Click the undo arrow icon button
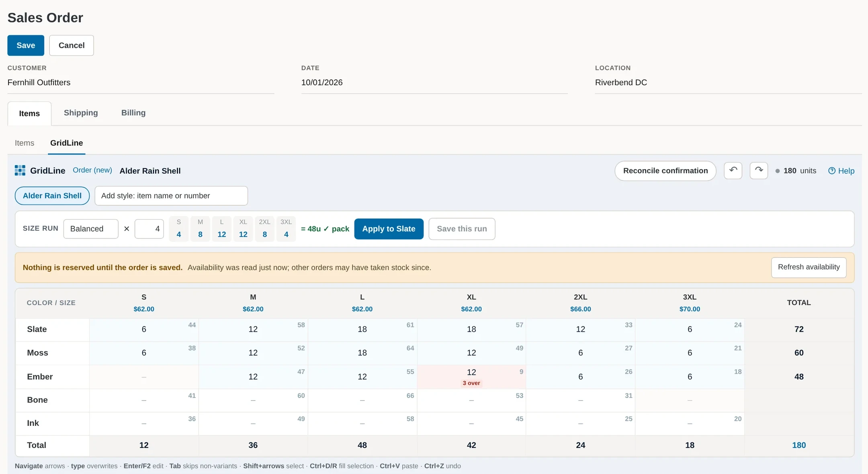This screenshot has width=868, height=474. click(733, 171)
